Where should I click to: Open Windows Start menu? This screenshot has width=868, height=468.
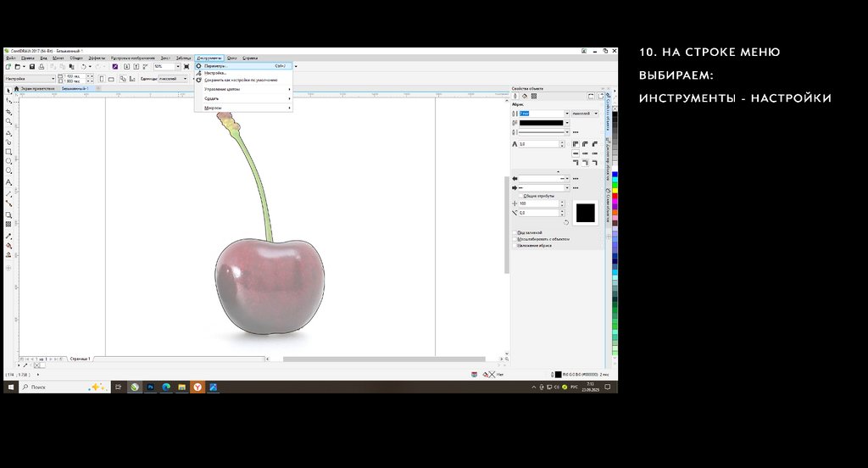tap(10, 387)
